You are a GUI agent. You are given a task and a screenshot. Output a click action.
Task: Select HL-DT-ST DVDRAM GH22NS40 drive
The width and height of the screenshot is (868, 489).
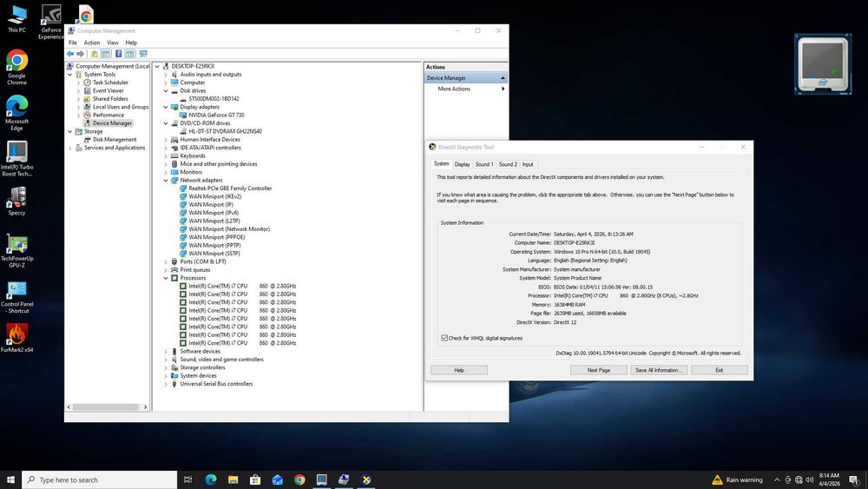point(226,131)
